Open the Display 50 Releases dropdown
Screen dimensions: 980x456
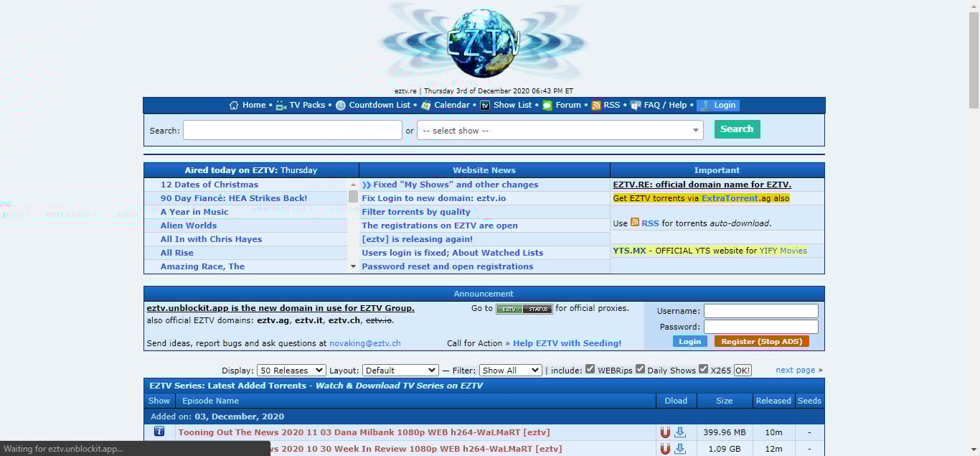[291, 371]
